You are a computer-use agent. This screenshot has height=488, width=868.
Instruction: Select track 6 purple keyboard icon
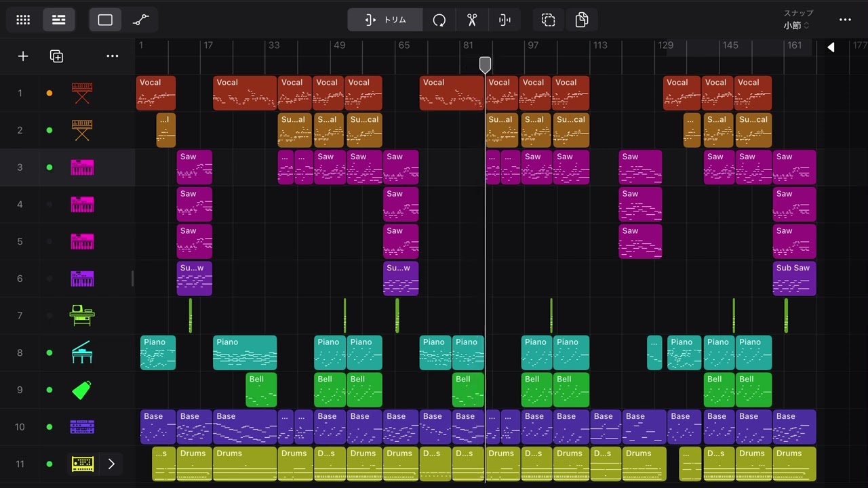point(82,279)
